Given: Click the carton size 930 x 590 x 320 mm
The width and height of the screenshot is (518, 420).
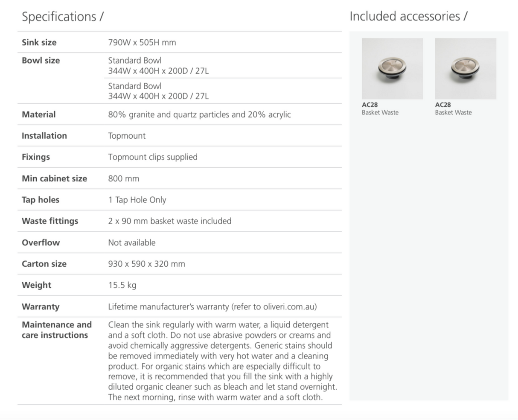Looking at the screenshot, I should [146, 264].
